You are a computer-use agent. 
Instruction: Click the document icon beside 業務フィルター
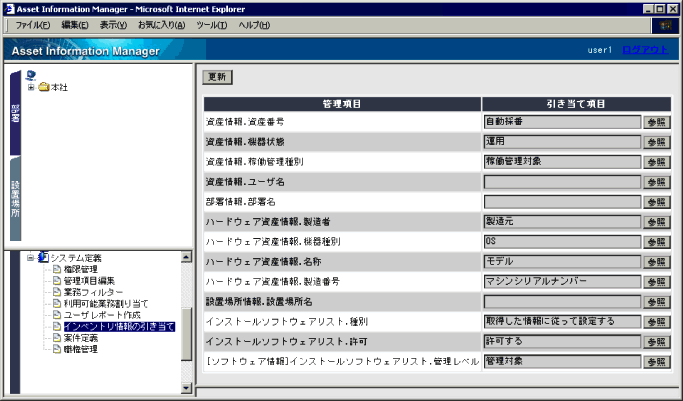pyautogui.click(x=57, y=292)
